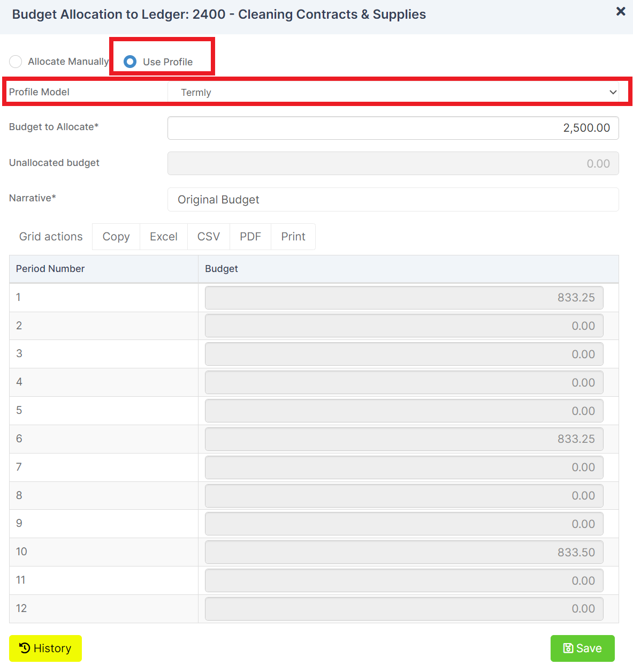Select the Use Profile radio button
The image size is (633, 672).
coord(129,62)
